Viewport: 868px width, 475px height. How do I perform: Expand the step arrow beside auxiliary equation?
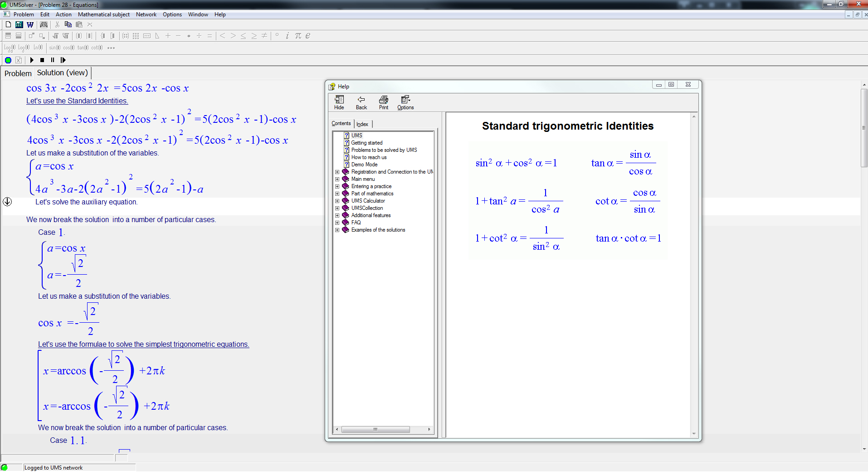pos(7,202)
